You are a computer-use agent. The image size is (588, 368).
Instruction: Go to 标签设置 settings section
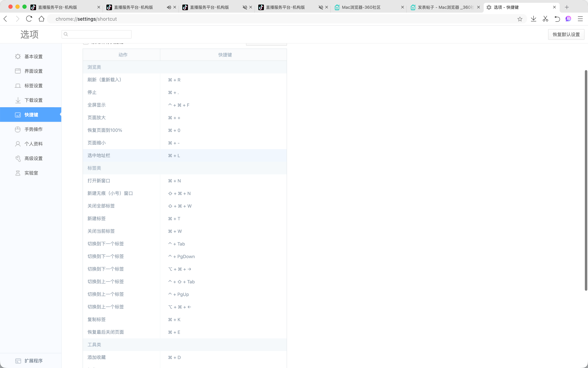point(31,86)
